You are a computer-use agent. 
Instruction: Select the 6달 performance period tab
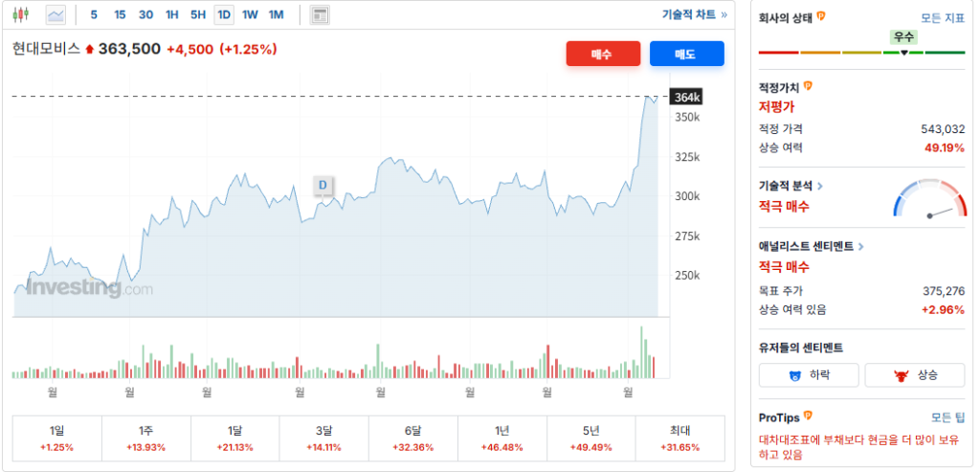tap(412, 438)
